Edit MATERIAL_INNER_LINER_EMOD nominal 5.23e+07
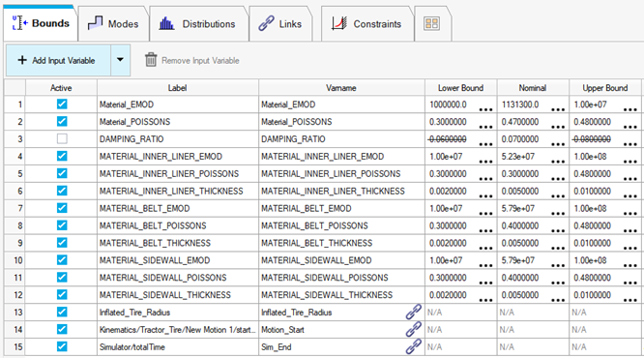The width and height of the screenshot is (644, 358). pyautogui.click(x=518, y=156)
